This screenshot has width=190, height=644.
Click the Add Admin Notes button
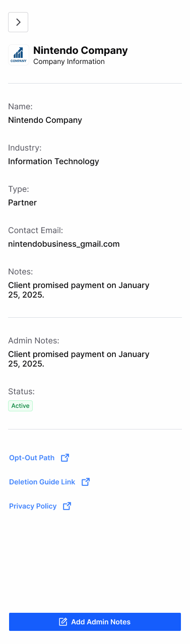[95, 622]
